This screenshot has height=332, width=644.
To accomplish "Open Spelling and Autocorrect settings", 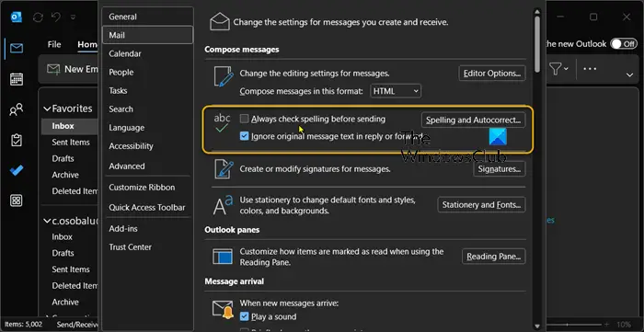I will point(473,120).
